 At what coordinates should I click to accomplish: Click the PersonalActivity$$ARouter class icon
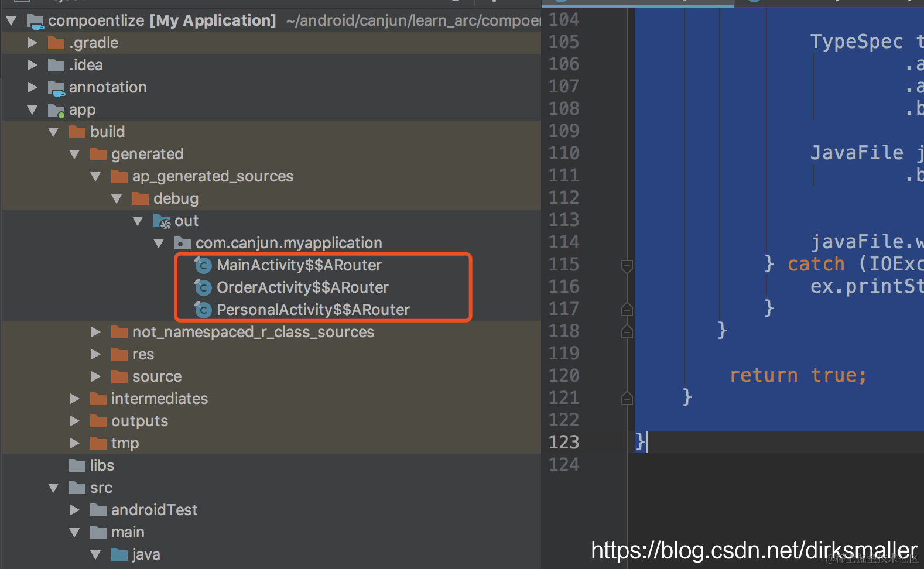pyautogui.click(x=203, y=310)
